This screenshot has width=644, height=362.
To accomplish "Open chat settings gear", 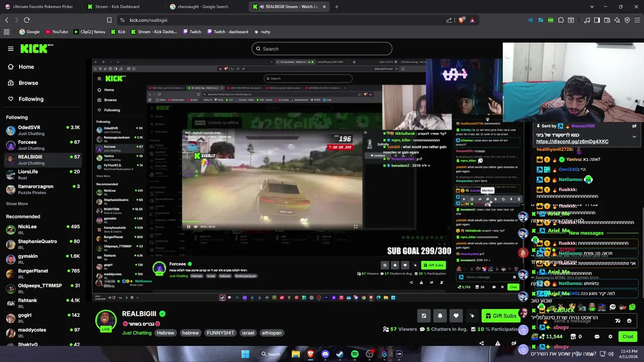I will [610, 336].
